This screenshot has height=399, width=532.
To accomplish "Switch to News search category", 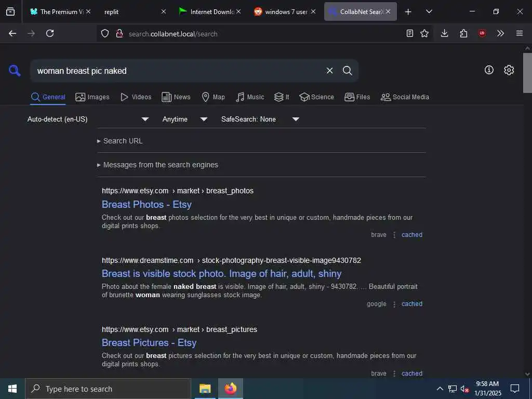I will click(176, 97).
